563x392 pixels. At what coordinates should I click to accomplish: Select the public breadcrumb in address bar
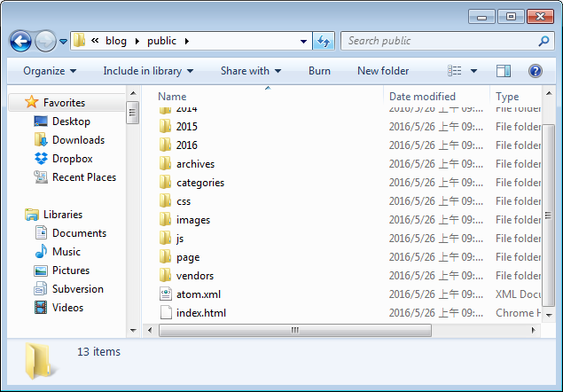pos(161,41)
